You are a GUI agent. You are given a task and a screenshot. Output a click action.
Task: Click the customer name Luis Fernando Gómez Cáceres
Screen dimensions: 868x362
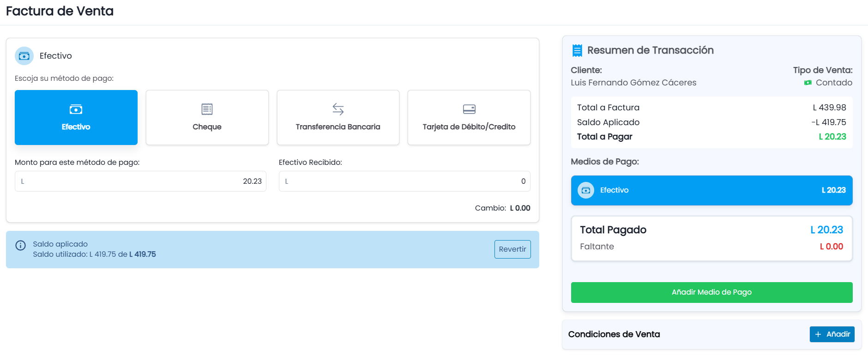pos(633,83)
